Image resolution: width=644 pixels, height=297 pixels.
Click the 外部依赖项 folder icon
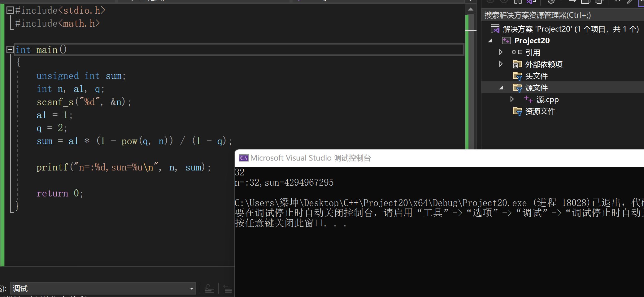517,64
